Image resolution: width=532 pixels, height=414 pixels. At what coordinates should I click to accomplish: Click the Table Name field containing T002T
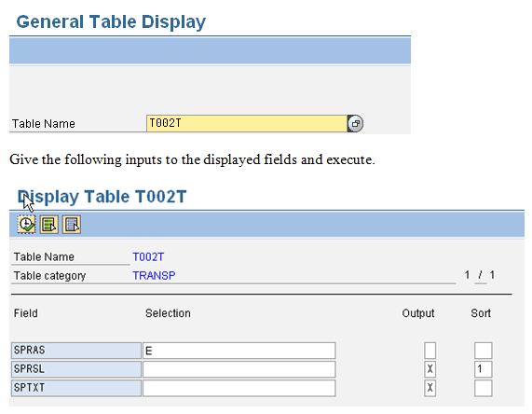tap(247, 123)
